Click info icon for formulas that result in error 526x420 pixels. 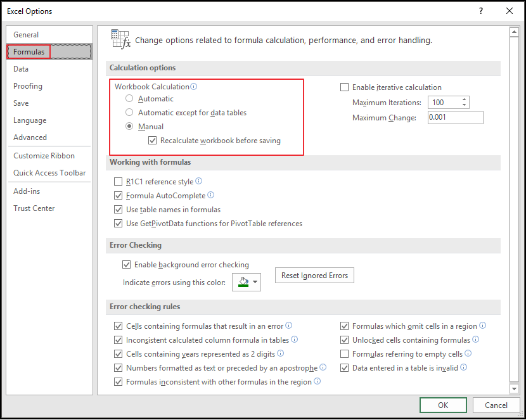(x=288, y=325)
